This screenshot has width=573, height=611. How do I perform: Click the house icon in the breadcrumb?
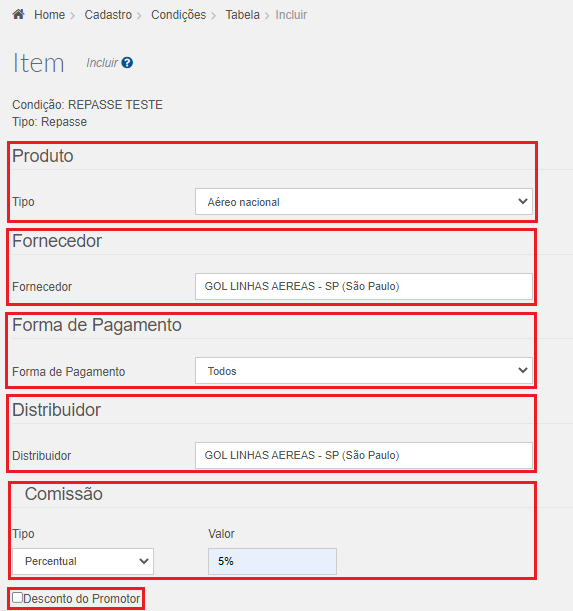pyautogui.click(x=18, y=14)
